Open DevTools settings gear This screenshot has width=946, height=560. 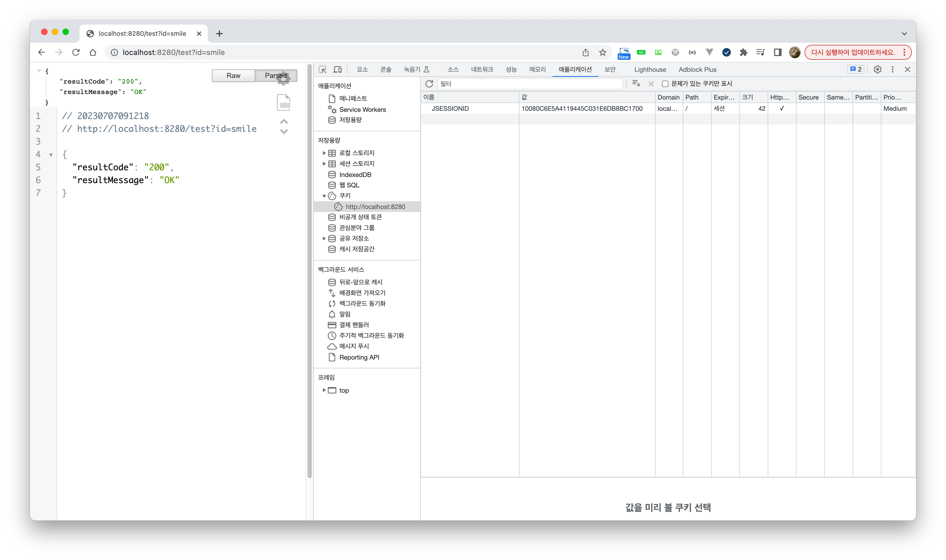click(x=877, y=69)
